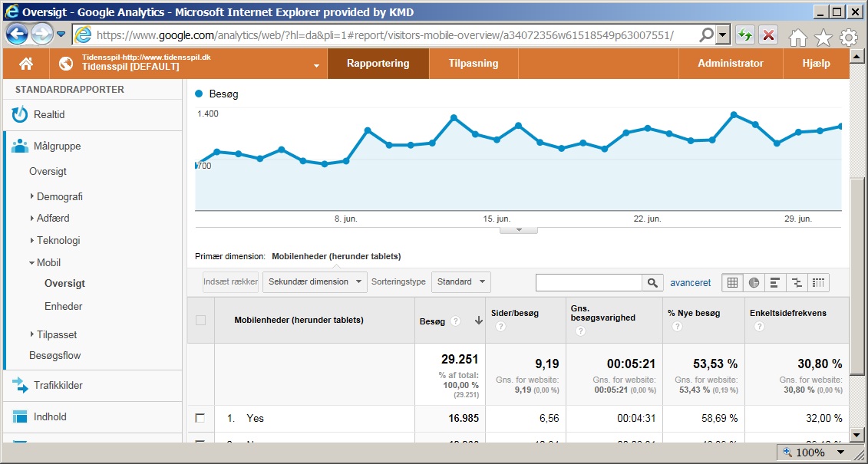868x464 pixels.
Task: Switch to pie chart percentage view
Action: coord(754,282)
